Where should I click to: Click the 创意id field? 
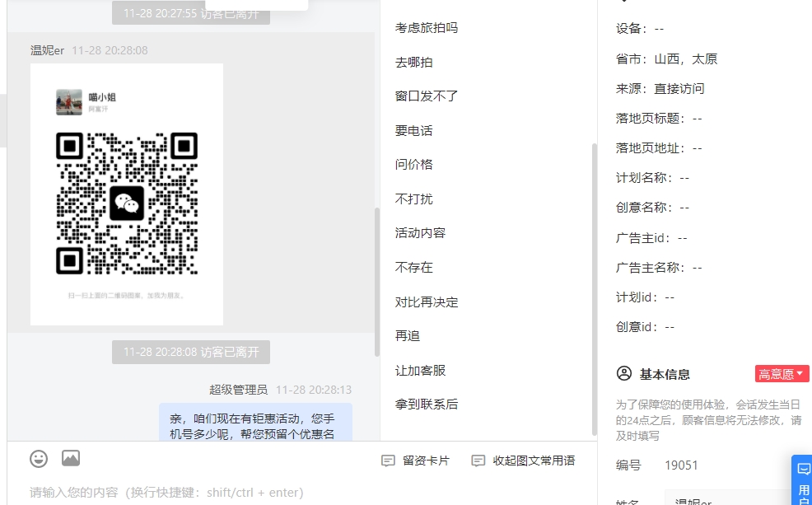click(646, 327)
